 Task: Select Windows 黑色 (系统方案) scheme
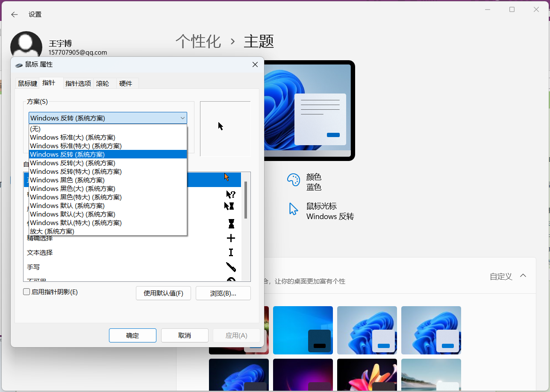[108, 180]
